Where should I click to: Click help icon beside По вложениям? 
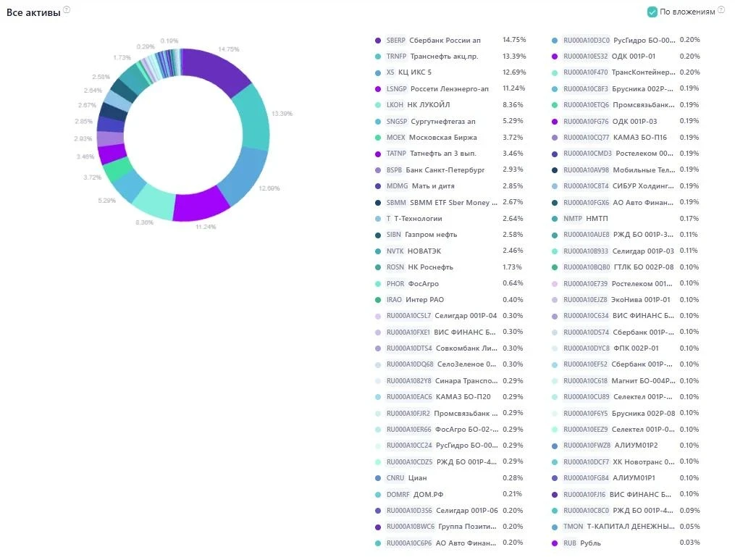tap(721, 10)
